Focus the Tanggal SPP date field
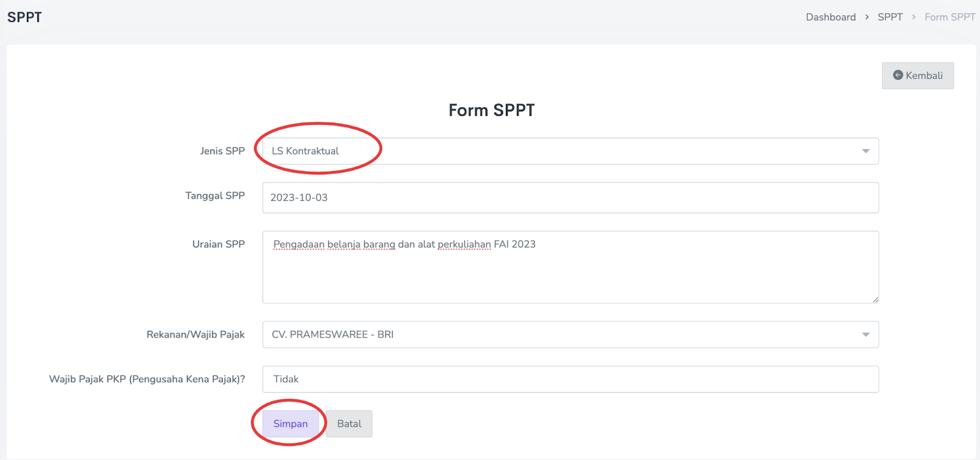Screen dimensions: 980x460 tap(570, 198)
